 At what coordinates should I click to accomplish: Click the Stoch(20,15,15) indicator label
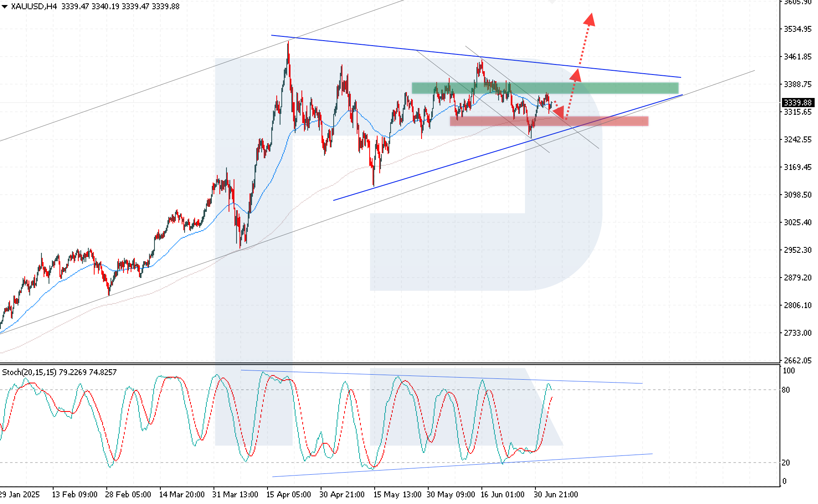click(29, 372)
